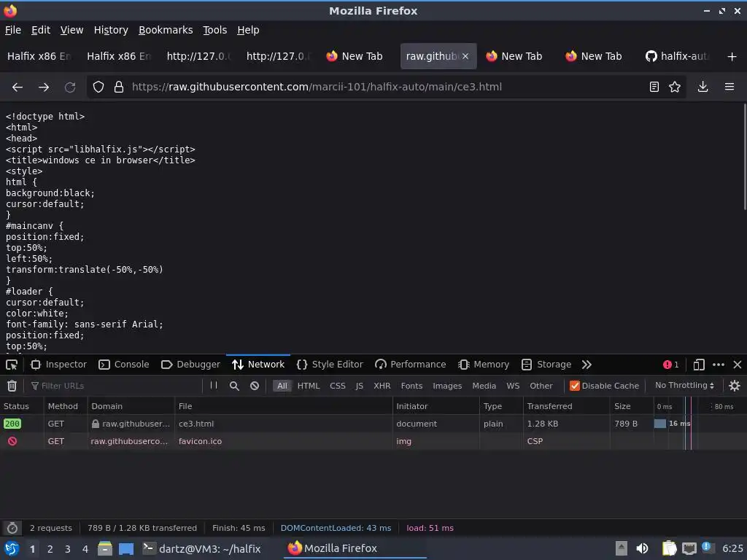
Task: Filter requests by WS
Action: [x=513, y=386]
